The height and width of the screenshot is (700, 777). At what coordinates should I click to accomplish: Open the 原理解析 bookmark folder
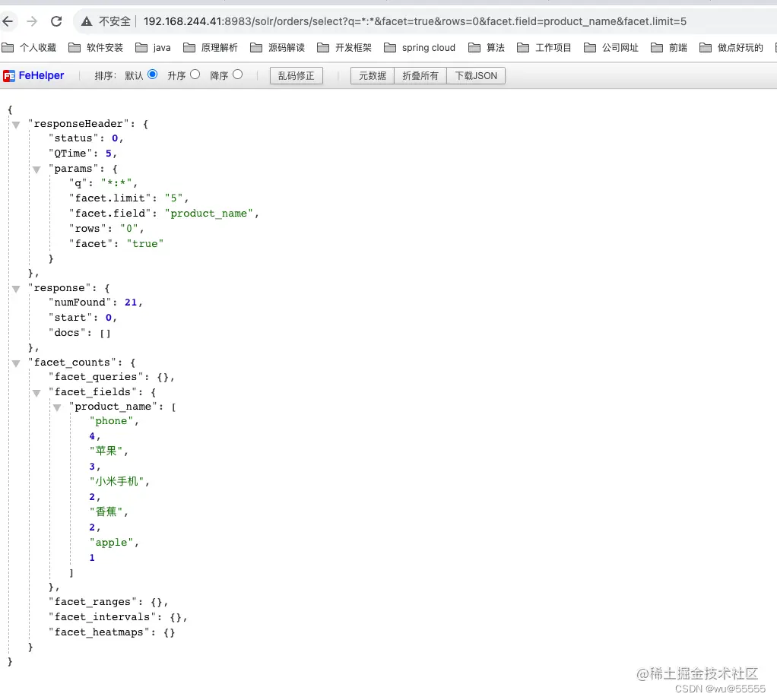(x=211, y=48)
